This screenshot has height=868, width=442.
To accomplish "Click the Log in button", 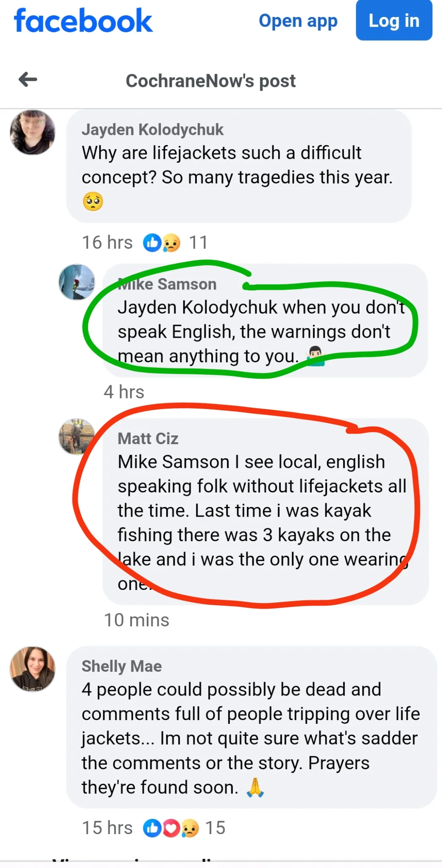I will coord(394,20).
